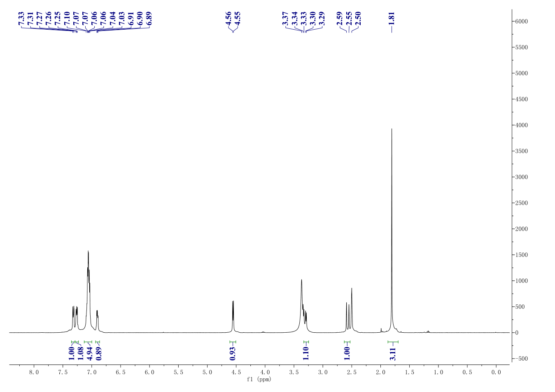Pick the 1.81 peak label

click(x=392, y=19)
